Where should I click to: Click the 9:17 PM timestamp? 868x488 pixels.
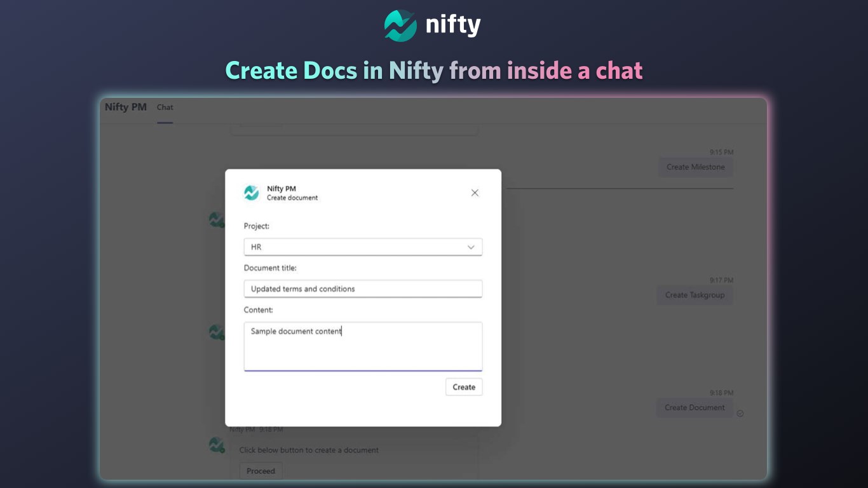click(x=721, y=280)
